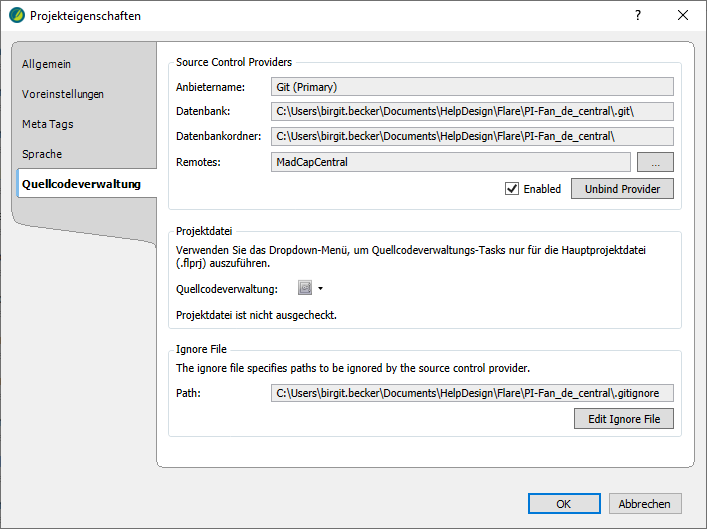Go to the Sprache tab
The image size is (707, 529).
point(42,154)
